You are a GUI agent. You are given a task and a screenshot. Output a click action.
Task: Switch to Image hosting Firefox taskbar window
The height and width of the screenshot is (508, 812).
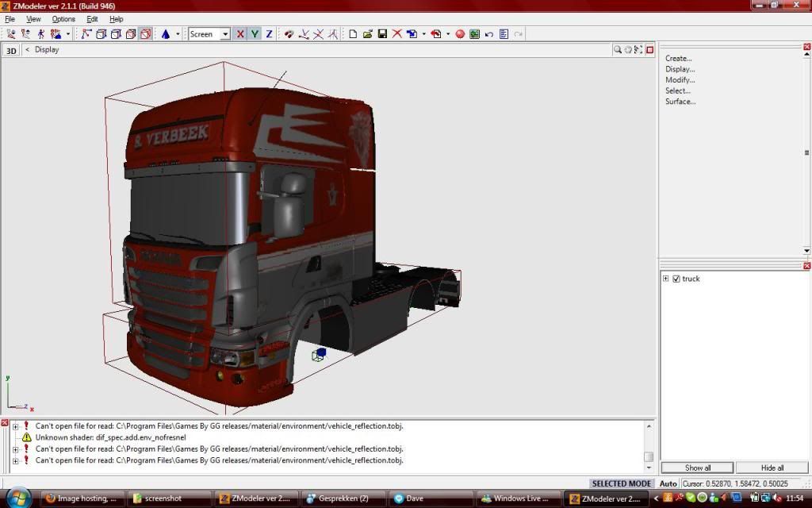click(x=82, y=498)
